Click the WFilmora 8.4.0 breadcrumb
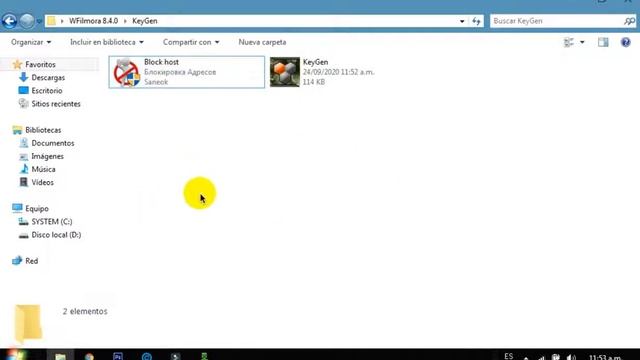The height and width of the screenshot is (360, 640). point(93,21)
